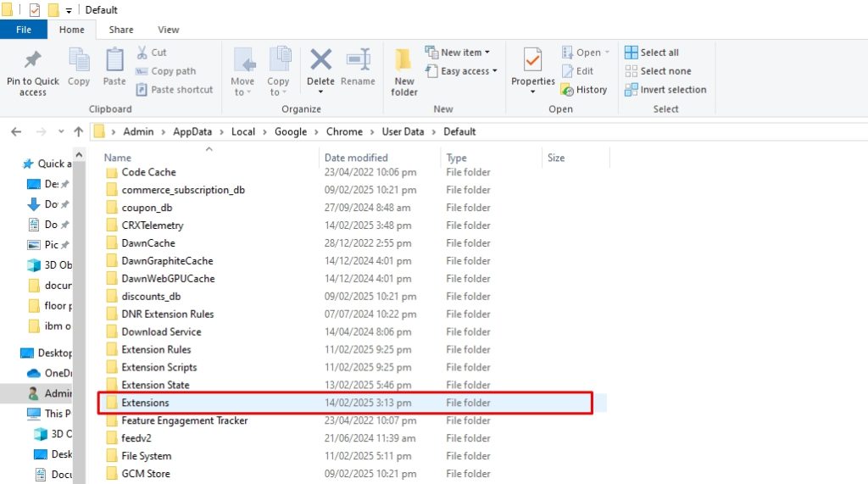Viewport: 868px width, 484px height.
Task: Go up one folder level
Action: point(79,131)
